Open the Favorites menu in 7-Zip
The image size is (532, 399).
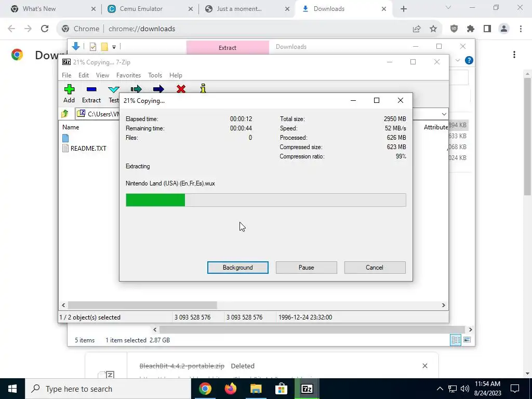pos(128,75)
